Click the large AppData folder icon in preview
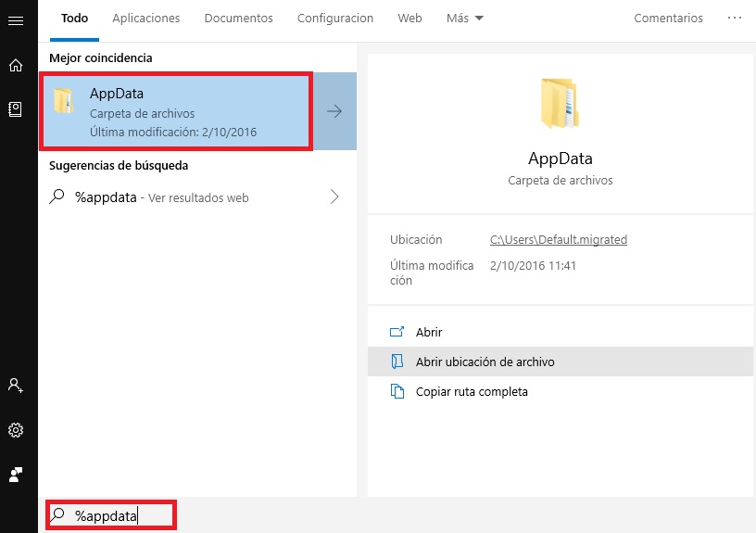756x533 pixels. point(560,103)
